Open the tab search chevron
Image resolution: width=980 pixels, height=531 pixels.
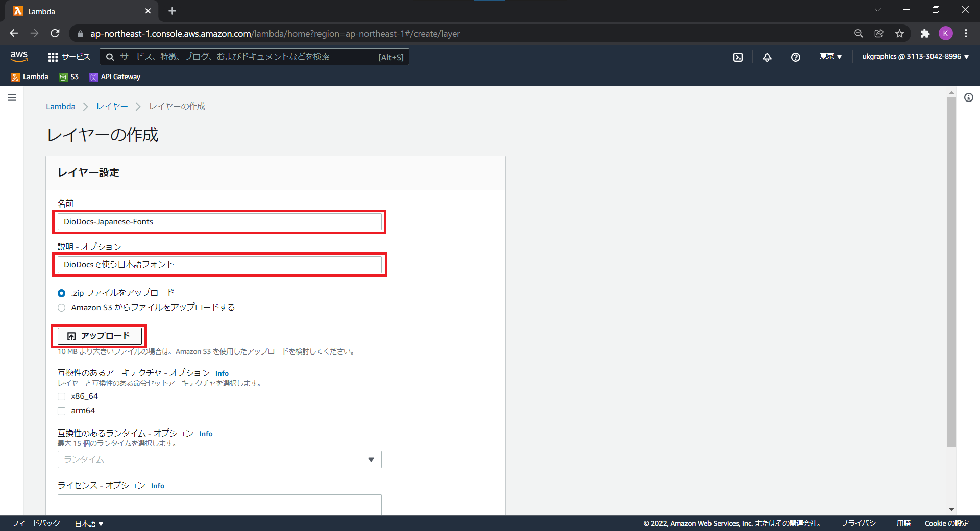(x=877, y=10)
